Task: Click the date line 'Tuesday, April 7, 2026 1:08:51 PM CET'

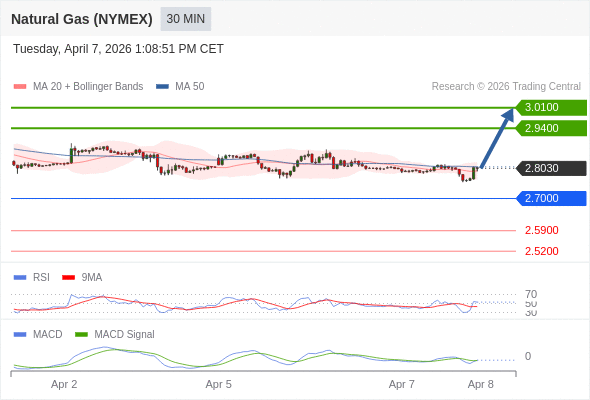Action: (x=118, y=49)
